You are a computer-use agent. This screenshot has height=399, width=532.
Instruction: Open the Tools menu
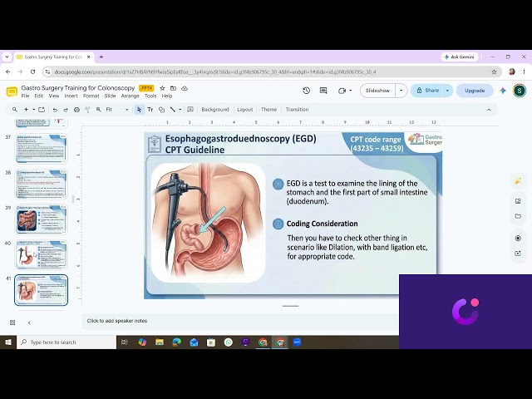pyautogui.click(x=150, y=96)
